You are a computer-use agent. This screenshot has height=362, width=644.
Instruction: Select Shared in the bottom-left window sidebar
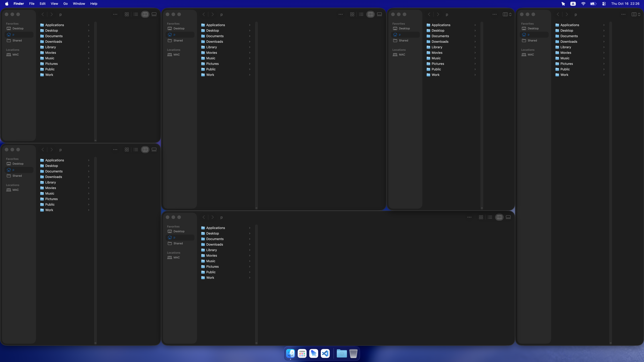click(x=17, y=176)
